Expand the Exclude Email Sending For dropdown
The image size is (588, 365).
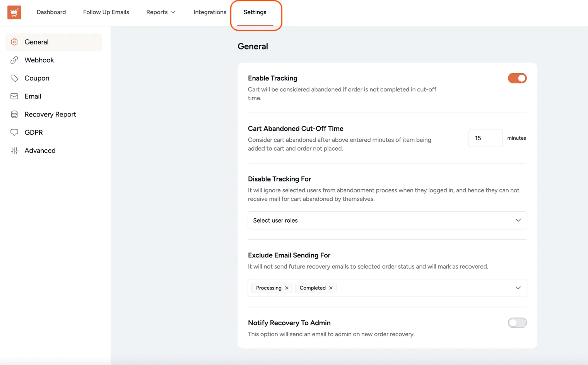tap(518, 288)
